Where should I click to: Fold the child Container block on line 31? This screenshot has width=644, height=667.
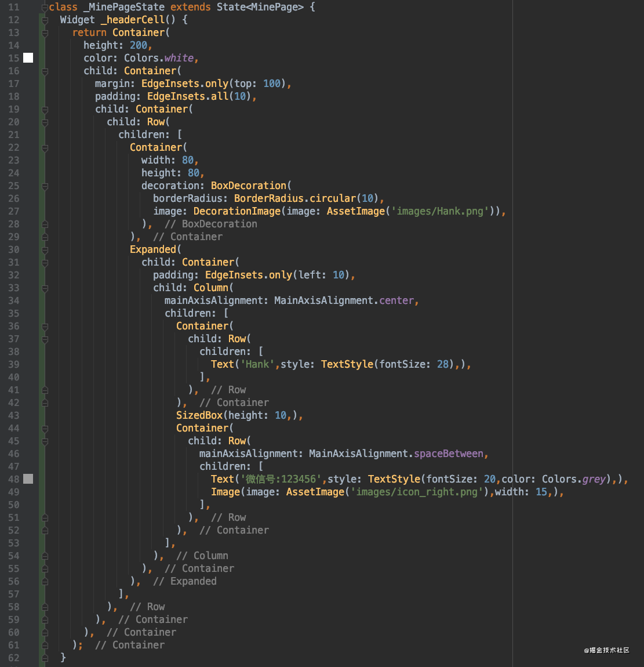click(45, 263)
